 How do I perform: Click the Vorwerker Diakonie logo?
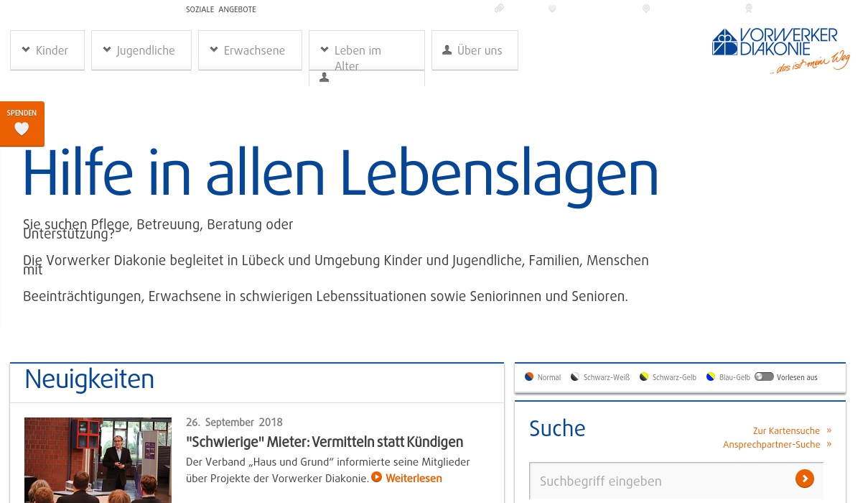pos(780,49)
